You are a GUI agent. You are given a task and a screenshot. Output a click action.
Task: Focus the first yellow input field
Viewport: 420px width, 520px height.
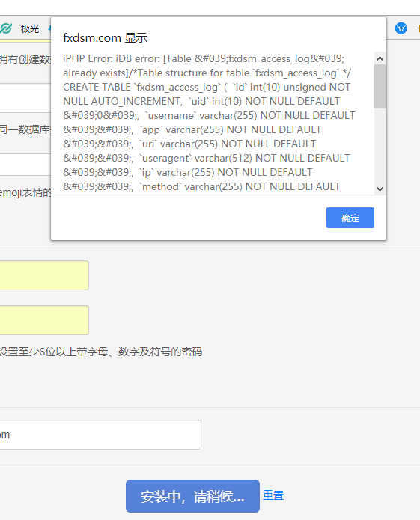coord(43,275)
